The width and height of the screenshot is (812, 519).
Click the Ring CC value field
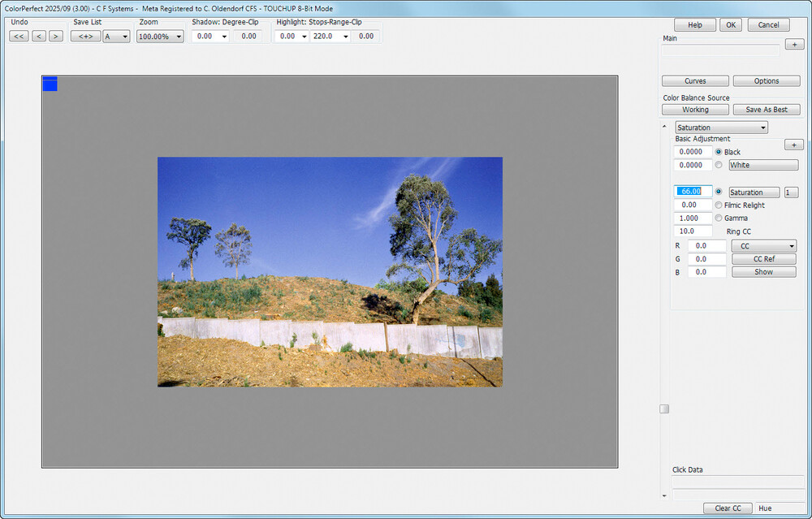coord(693,231)
